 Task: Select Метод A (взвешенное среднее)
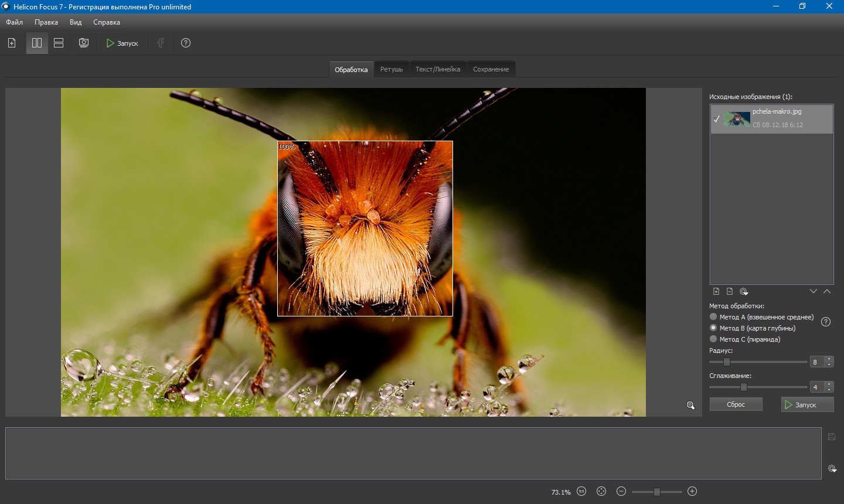point(761,316)
